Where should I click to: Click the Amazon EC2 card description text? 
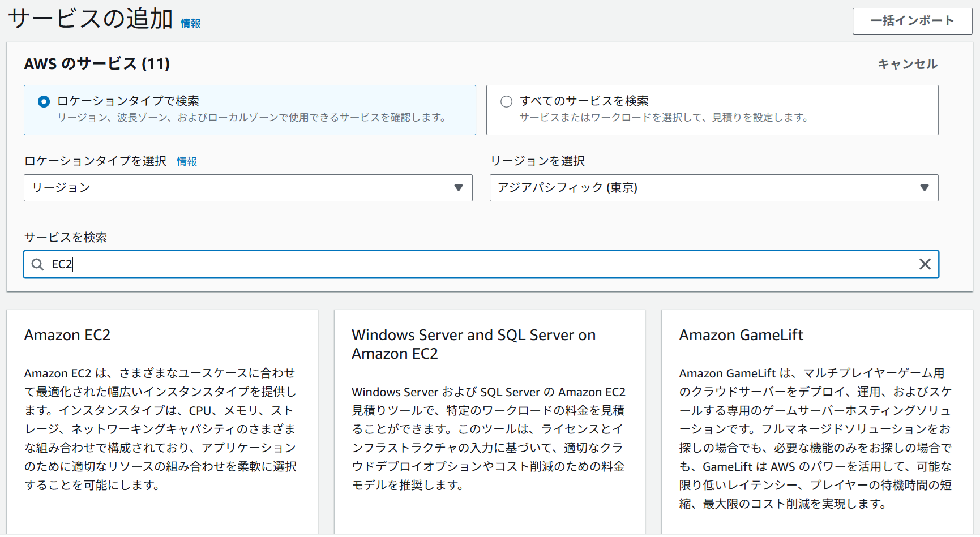(x=160, y=429)
